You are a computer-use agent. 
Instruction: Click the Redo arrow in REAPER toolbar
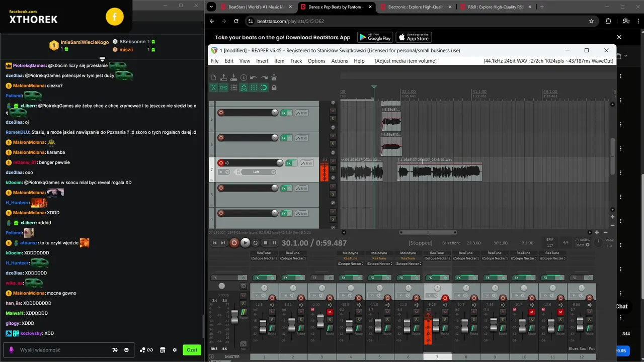[x=264, y=77]
